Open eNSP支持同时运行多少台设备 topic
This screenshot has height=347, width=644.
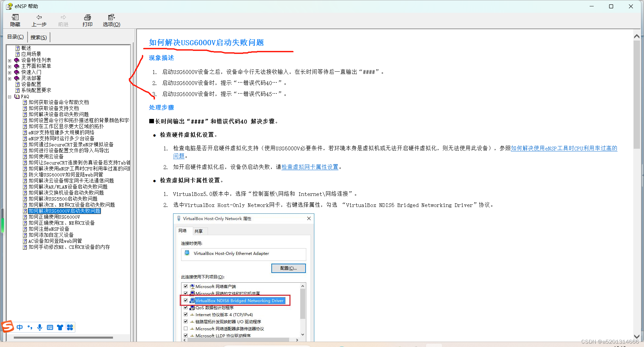[61, 138]
